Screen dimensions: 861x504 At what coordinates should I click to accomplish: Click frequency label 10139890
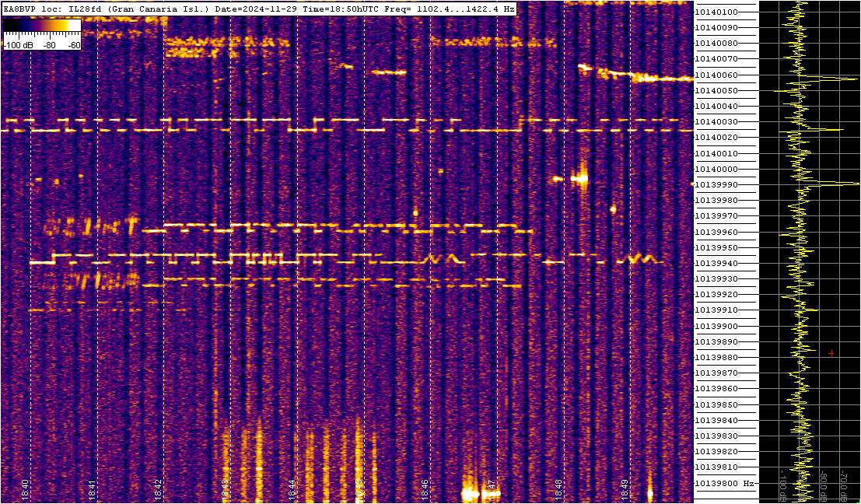pyautogui.click(x=716, y=341)
